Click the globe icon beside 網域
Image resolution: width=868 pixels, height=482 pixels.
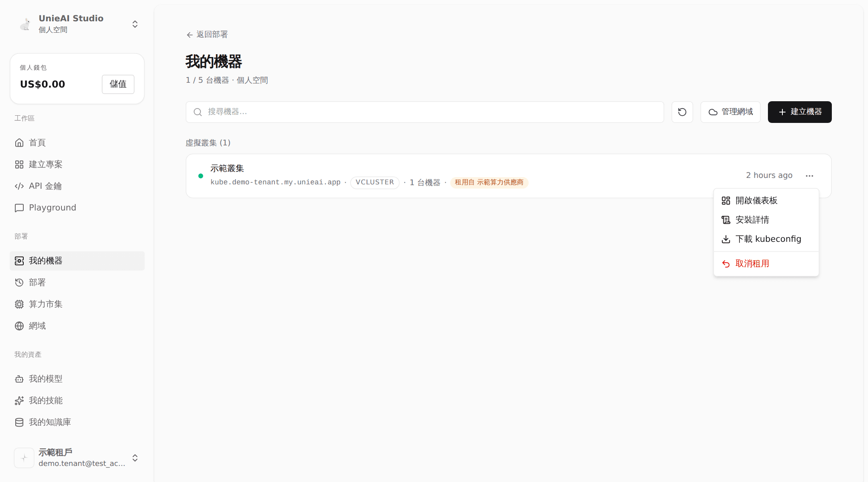(x=19, y=326)
